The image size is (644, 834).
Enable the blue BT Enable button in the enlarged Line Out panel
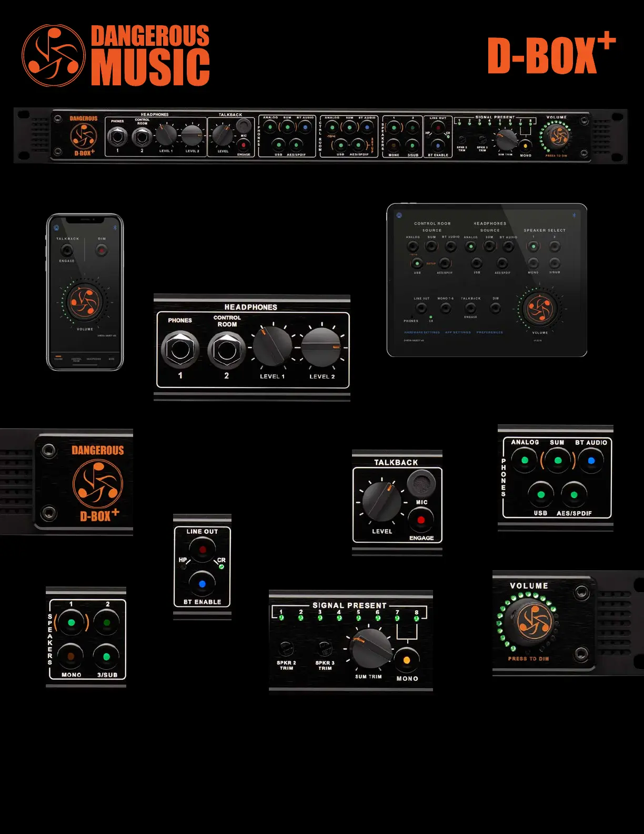click(202, 584)
